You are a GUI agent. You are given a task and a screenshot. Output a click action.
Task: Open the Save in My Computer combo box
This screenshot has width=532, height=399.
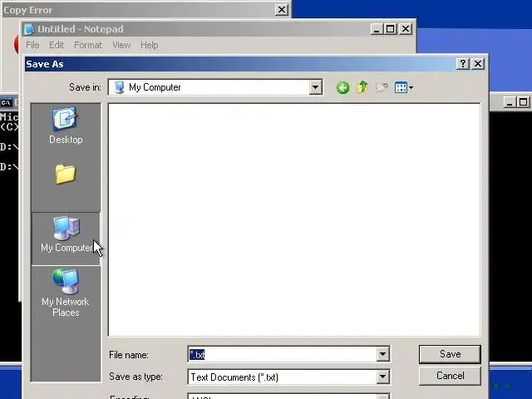215,87
